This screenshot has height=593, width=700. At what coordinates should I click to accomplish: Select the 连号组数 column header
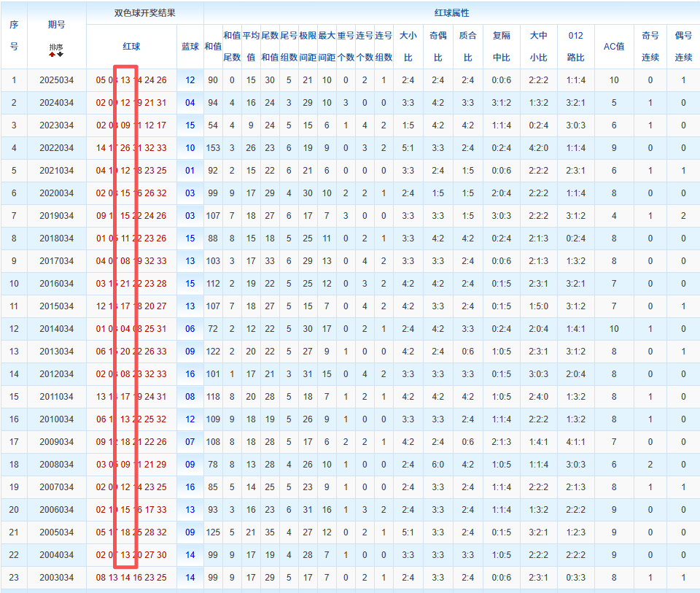point(384,47)
